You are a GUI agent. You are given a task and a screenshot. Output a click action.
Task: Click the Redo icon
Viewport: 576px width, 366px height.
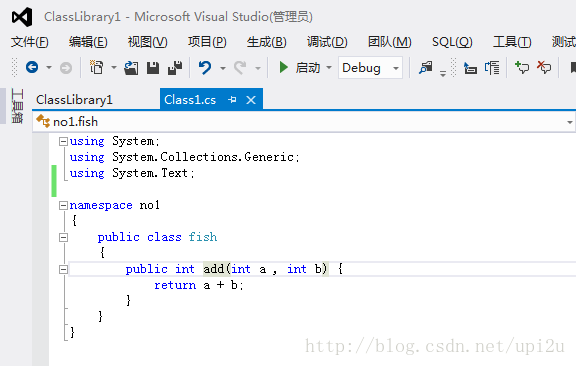(x=240, y=68)
